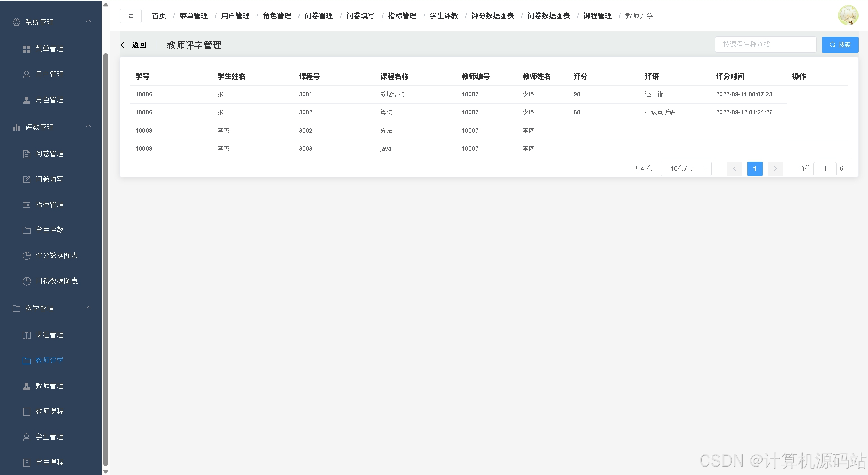Open 菜单管理 in top navigation
The image size is (868, 475).
tap(194, 16)
